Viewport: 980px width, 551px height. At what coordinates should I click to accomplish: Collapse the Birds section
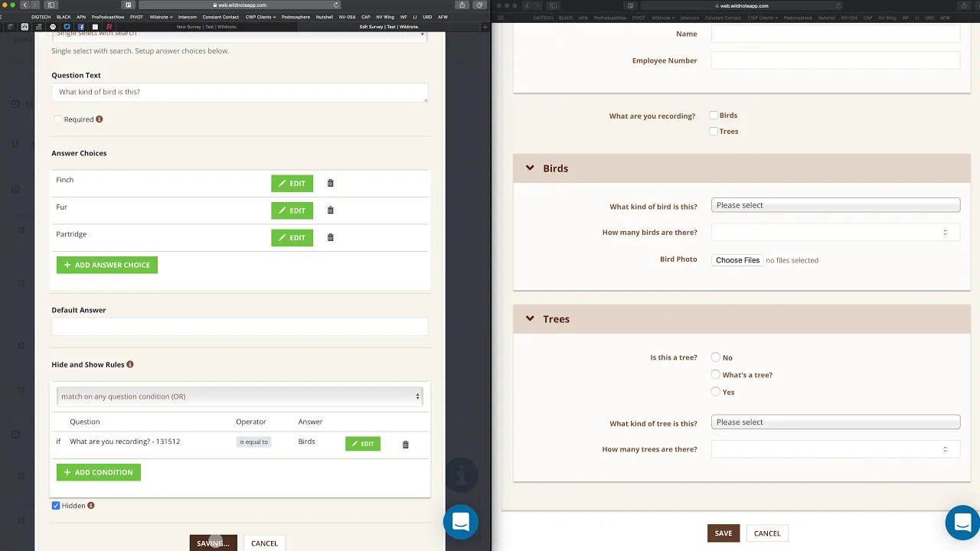click(x=530, y=168)
